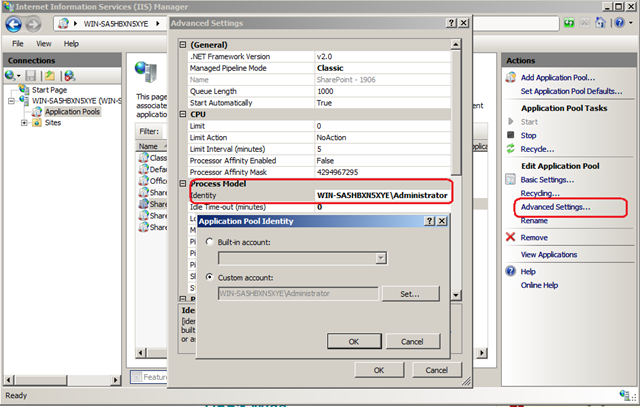
Task: Open the View menu
Action: (44, 44)
